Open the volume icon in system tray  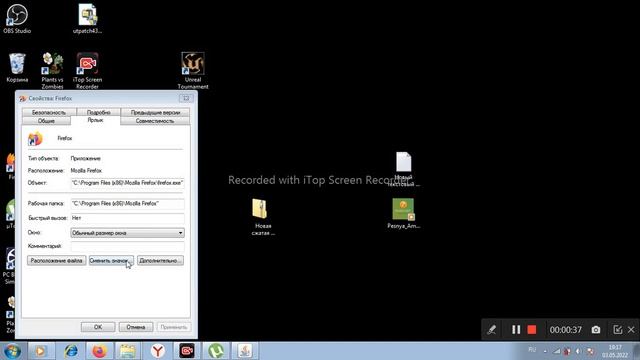578,351
